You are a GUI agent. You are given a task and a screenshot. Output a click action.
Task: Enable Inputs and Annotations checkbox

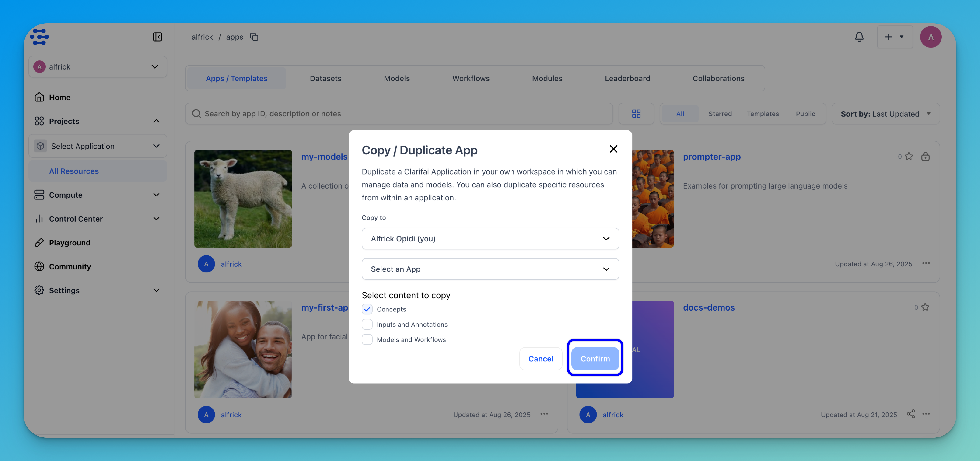tap(367, 325)
